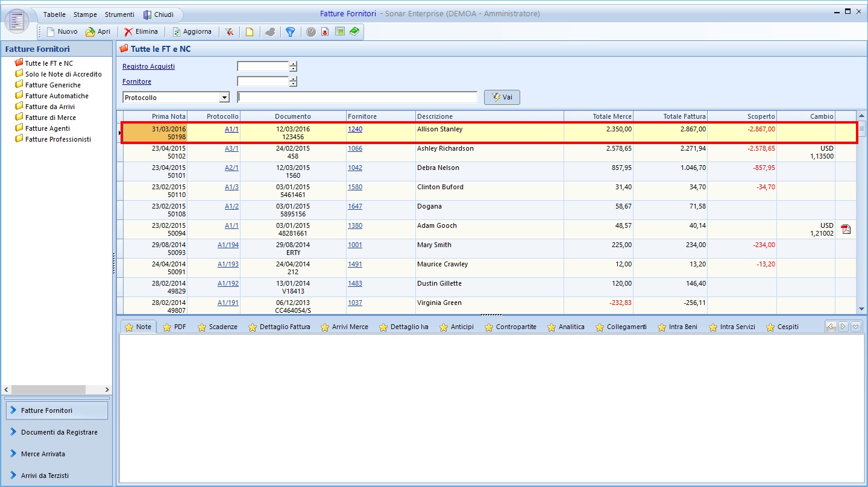868x487 pixels.
Task: Click the search text input field
Action: coord(357,98)
